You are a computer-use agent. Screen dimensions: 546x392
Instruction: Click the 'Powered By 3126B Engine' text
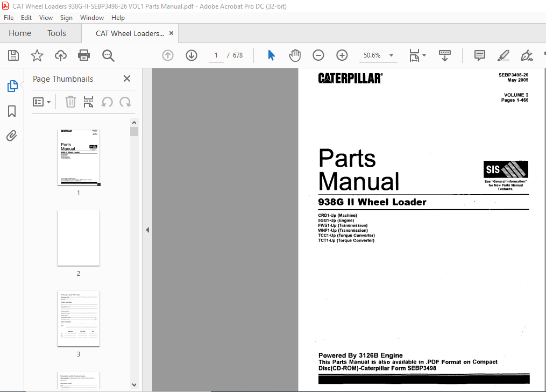(360, 355)
